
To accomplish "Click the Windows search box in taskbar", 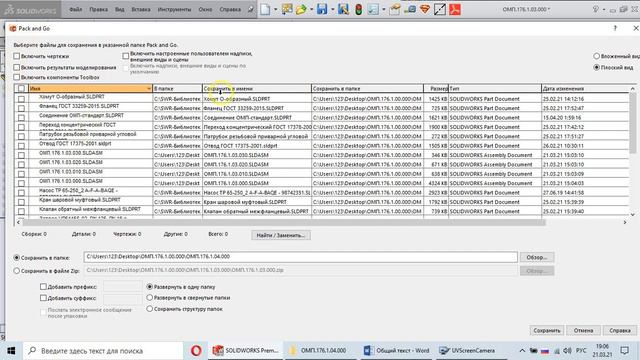I will click(104, 351).
